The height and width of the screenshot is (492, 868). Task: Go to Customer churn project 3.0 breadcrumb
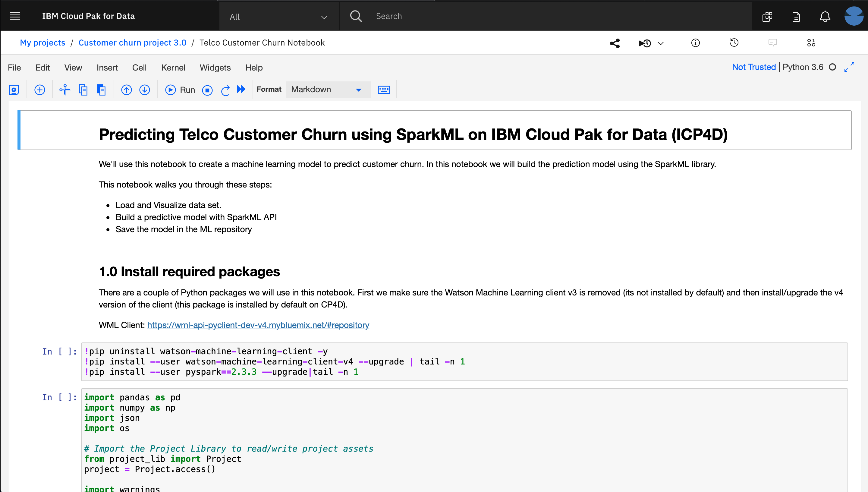(132, 43)
